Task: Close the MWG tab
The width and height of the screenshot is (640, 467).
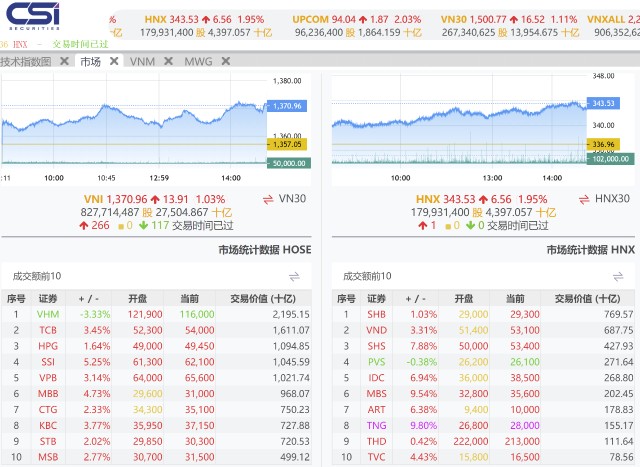Action: (226, 61)
